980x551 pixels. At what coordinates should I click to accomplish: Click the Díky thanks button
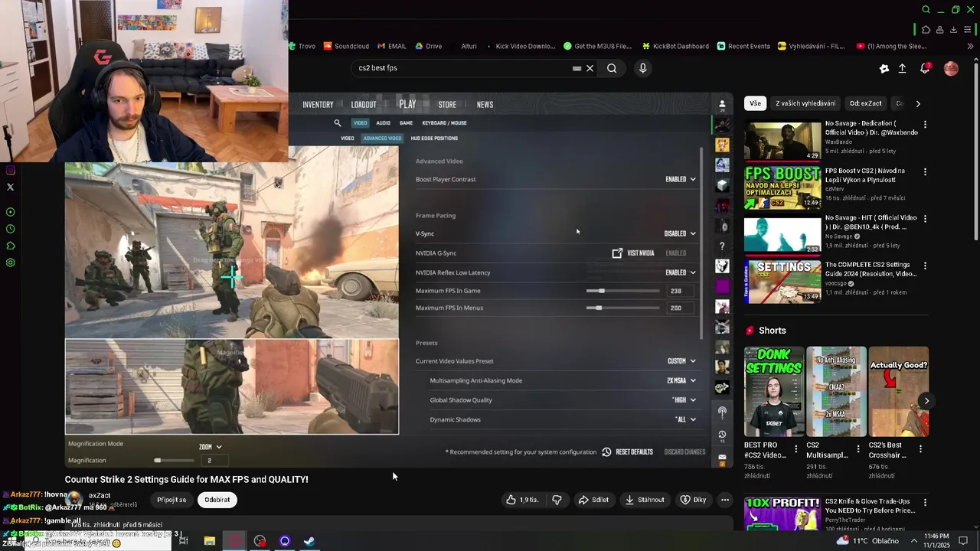point(694,500)
